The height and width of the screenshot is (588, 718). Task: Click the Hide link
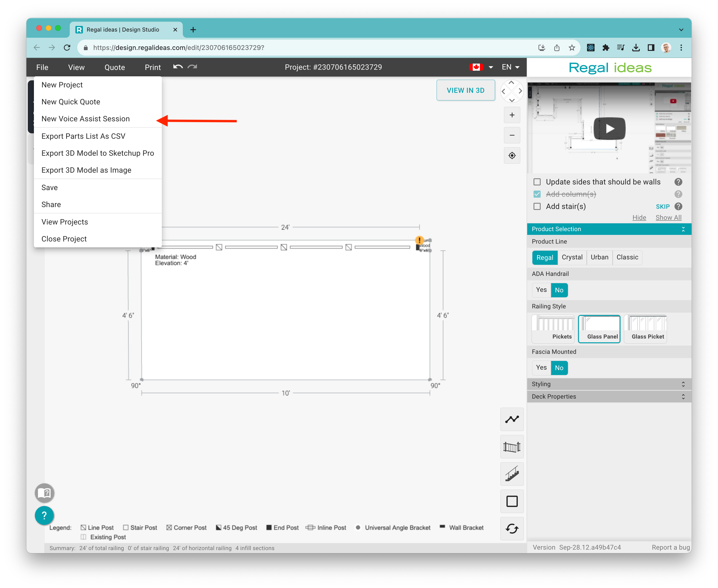pos(639,217)
